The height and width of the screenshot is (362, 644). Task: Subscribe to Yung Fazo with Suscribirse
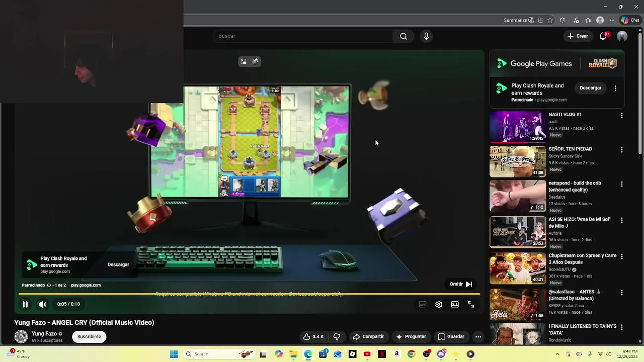tap(89, 337)
